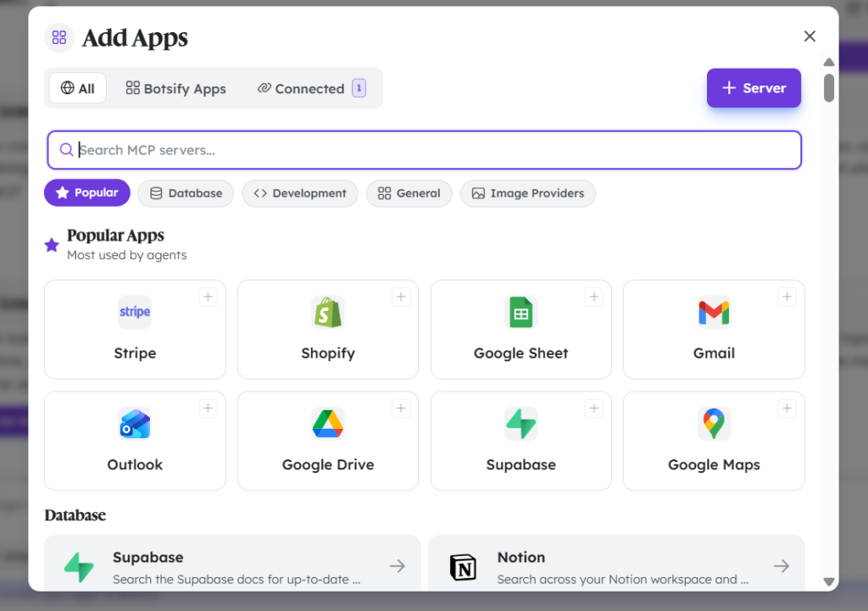Click 'Most used by agents' subtitle
868x611 pixels.
click(127, 255)
